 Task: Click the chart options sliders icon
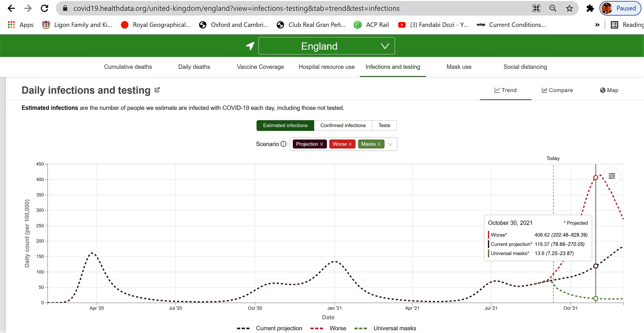point(612,176)
